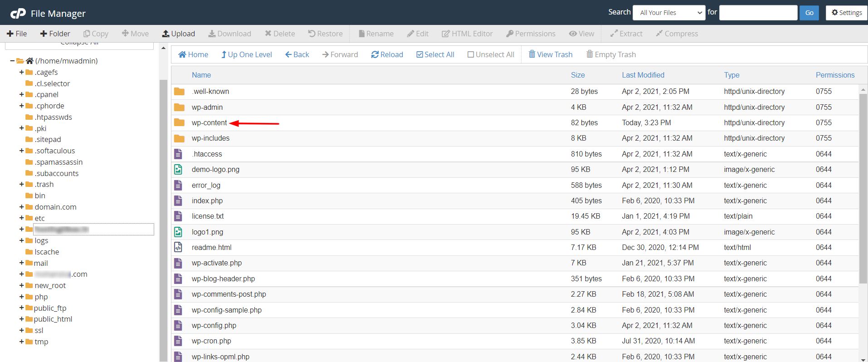The height and width of the screenshot is (362, 868).
Task: Expand the public_html tree folder
Action: 21,319
